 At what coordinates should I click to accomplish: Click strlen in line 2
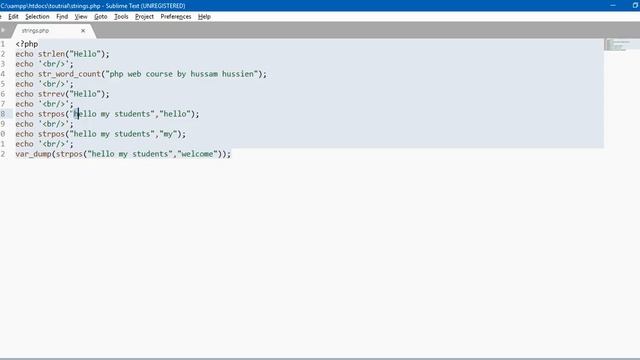point(51,54)
